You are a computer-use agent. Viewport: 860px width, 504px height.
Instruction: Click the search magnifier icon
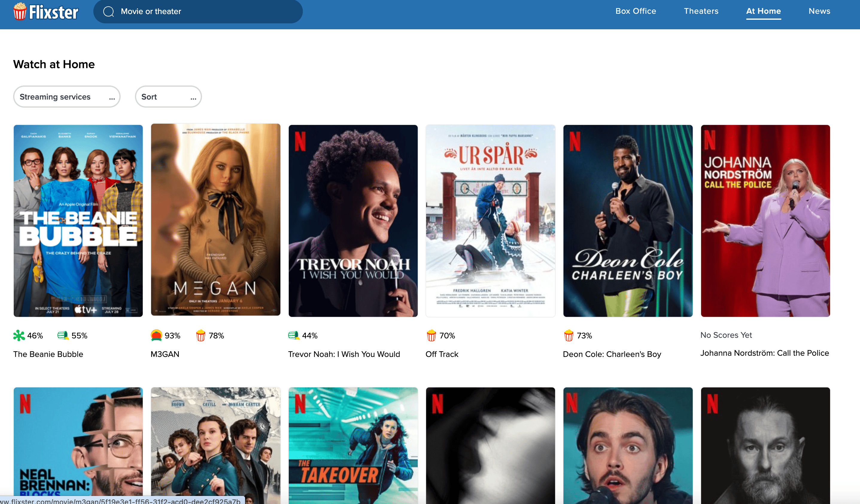[109, 12]
